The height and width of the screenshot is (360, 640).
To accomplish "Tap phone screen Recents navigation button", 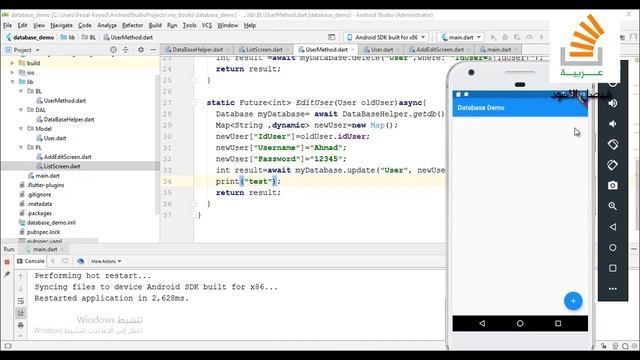I will tap(558, 323).
